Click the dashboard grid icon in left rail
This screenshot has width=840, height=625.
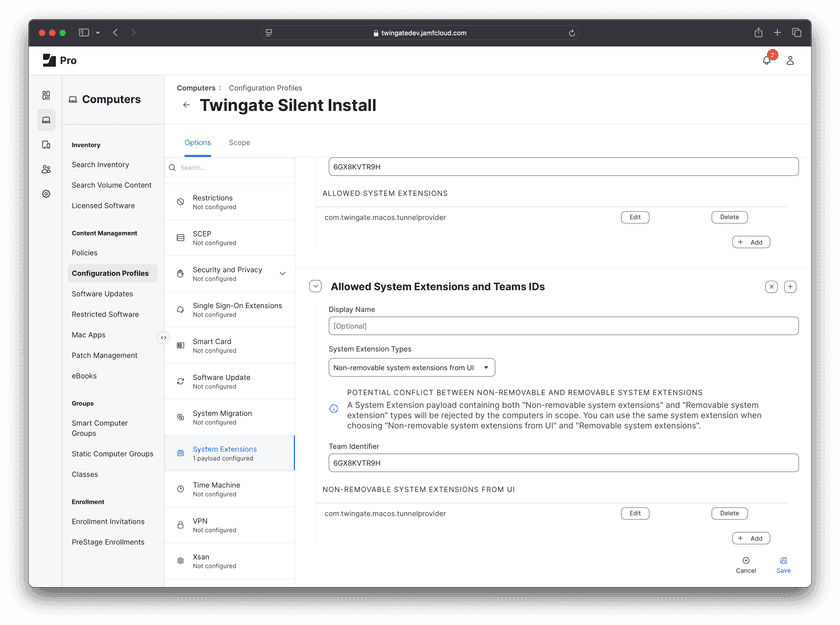click(46, 95)
